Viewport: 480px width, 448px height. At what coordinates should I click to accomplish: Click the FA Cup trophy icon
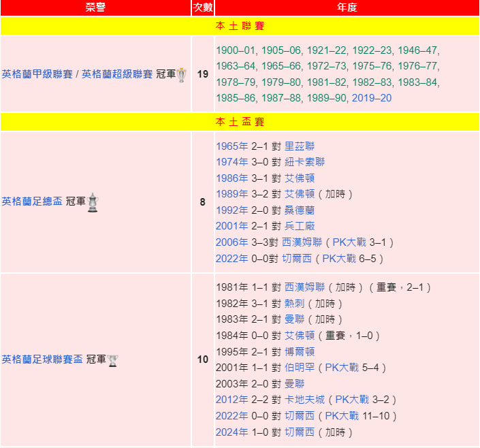coord(93,202)
